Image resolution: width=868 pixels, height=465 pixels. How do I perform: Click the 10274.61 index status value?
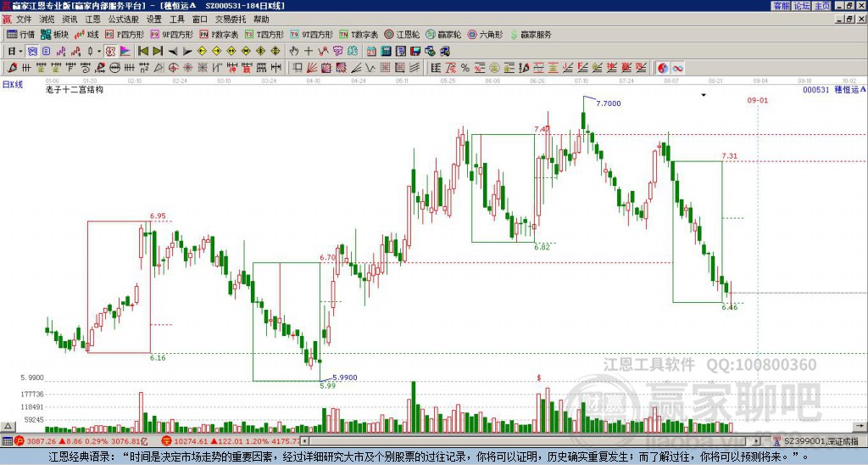coord(192,441)
